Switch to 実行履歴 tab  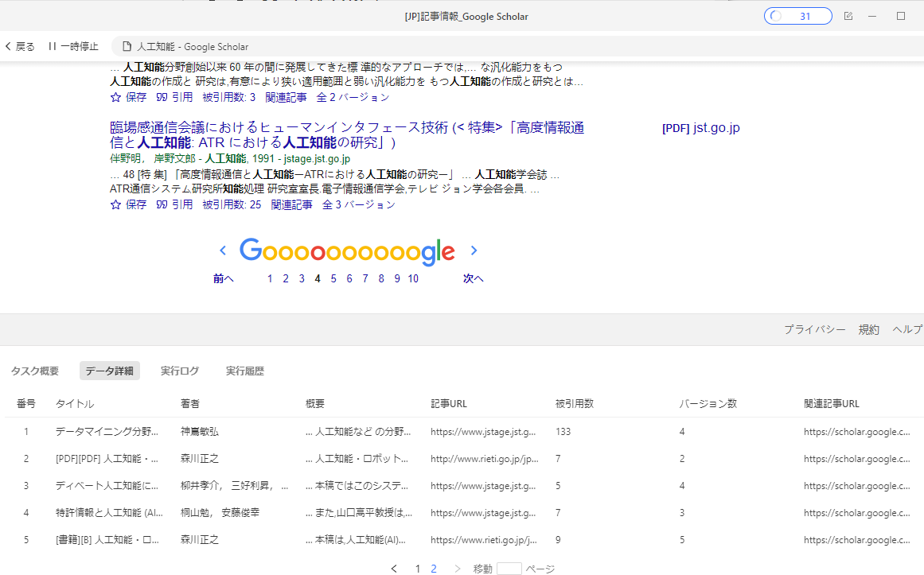coord(245,371)
